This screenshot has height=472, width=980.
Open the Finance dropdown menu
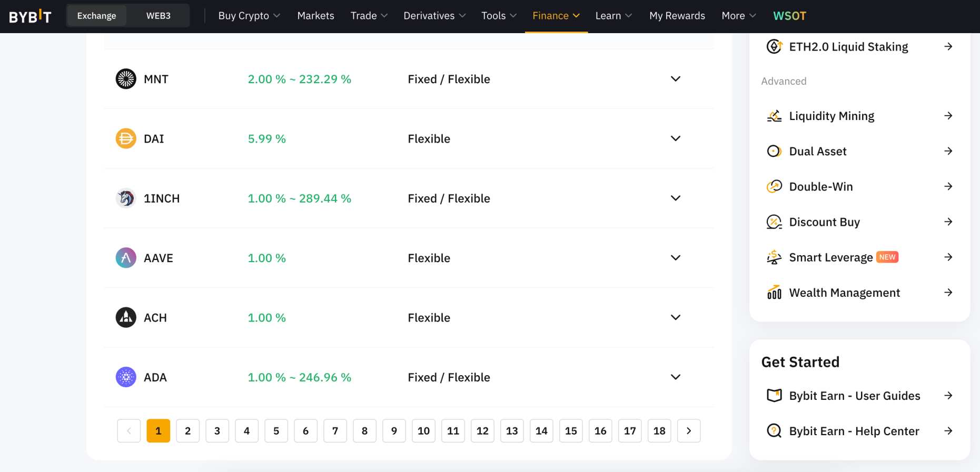coord(556,16)
